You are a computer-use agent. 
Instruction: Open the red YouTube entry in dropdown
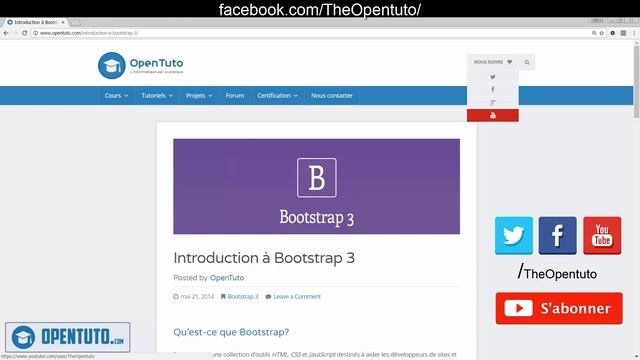click(x=493, y=116)
